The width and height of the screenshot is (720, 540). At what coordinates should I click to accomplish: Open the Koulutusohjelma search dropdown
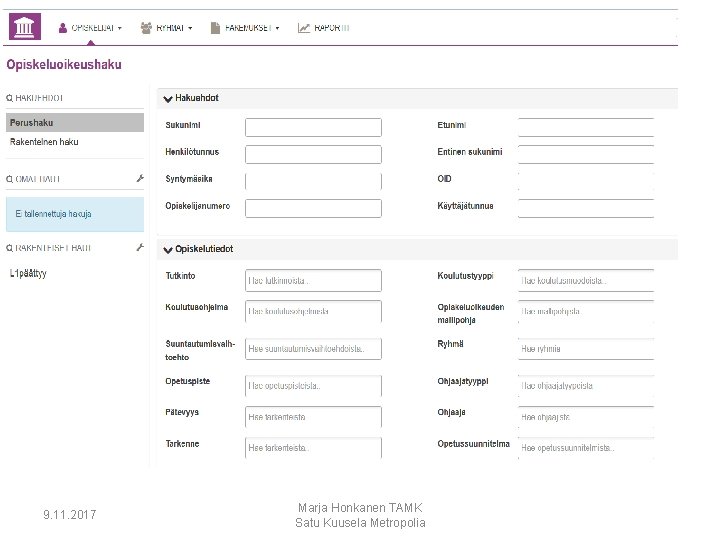[x=313, y=311]
